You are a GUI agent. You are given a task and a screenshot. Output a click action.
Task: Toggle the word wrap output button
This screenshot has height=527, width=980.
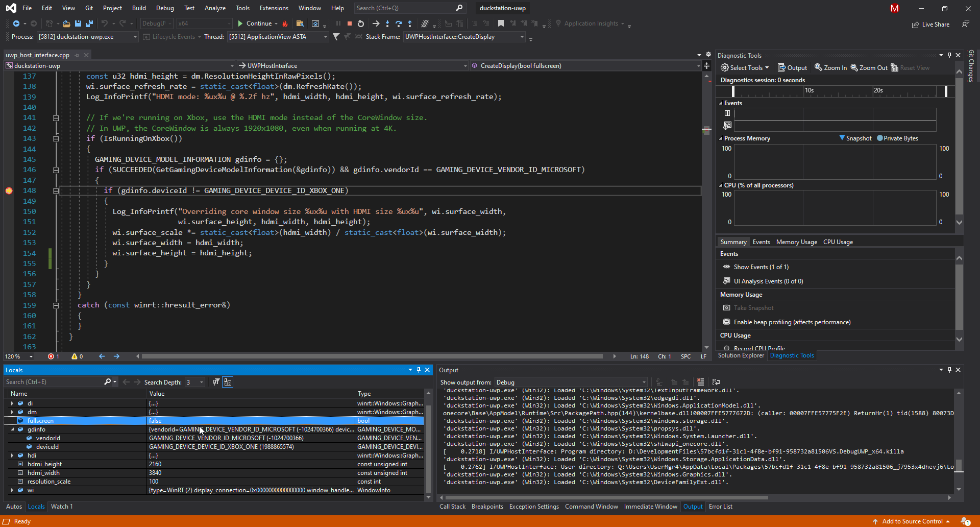click(716, 382)
